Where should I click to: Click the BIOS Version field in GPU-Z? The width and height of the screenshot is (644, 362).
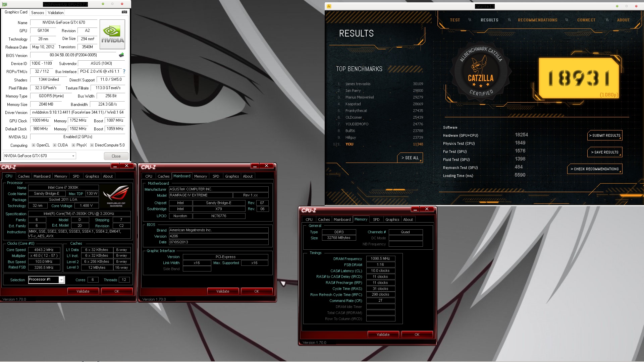[x=73, y=55]
